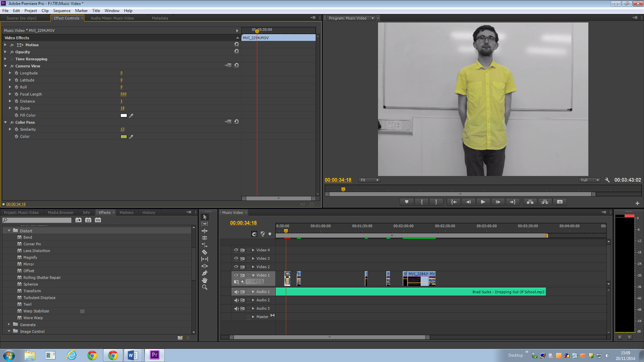The image size is (644, 362).
Task: Hide the Video 1 track output
Action: click(236, 275)
